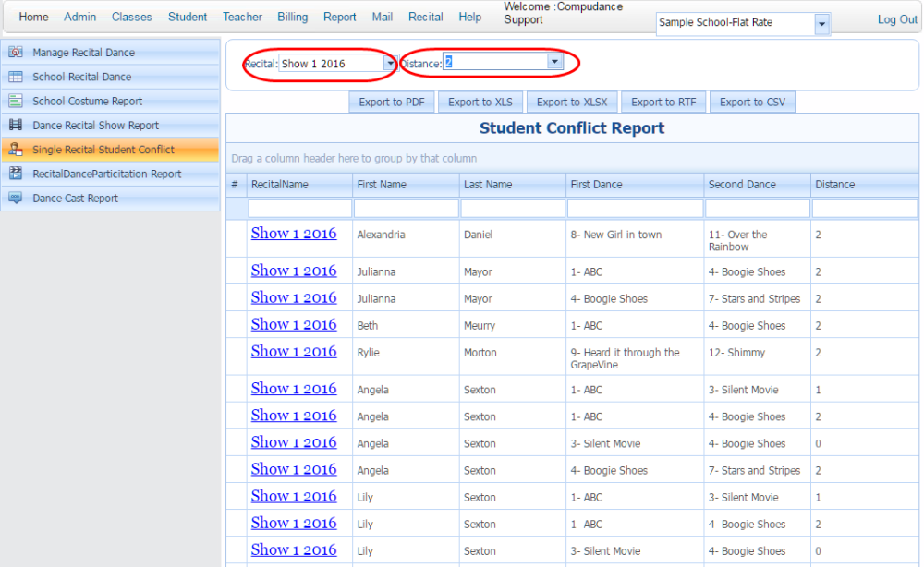Open the Recital dropdown arrow

[390, 63]
